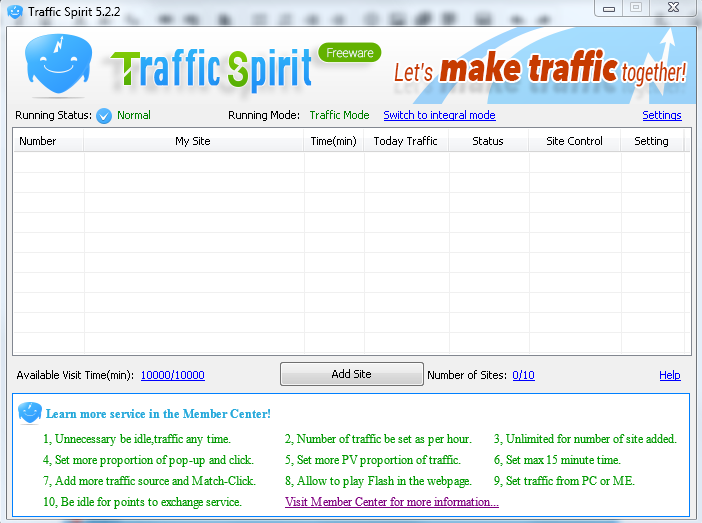Click the title bar app icon

pyautogui.click(x=15, y=11)
